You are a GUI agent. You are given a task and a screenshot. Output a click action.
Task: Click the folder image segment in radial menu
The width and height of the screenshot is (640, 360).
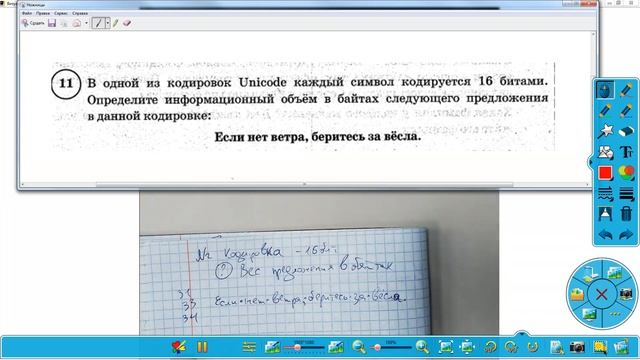[x=577, y=294]
